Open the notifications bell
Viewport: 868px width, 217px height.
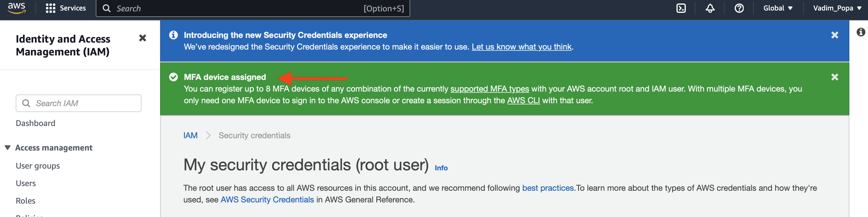pyautogui.click(x=710, y=8)
